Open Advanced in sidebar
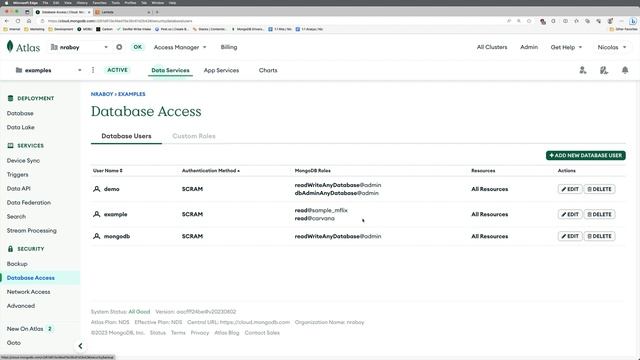 [21, 306]
